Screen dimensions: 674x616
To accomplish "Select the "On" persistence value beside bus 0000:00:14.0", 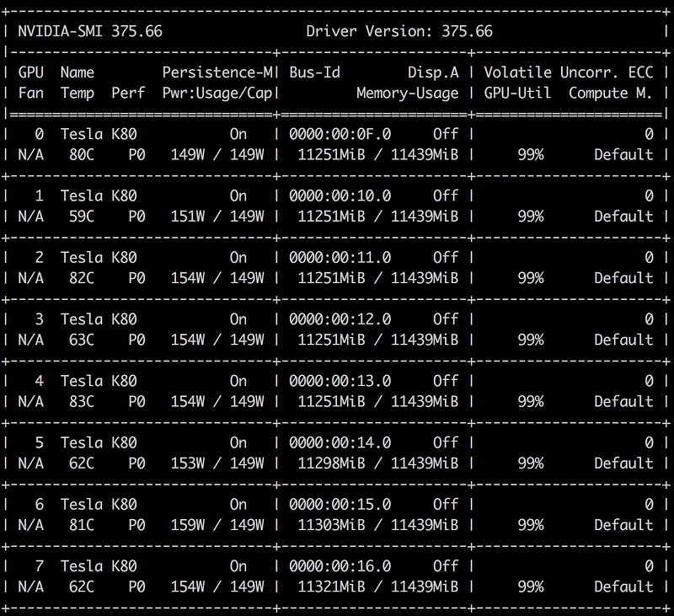I will tap(238, 442).
